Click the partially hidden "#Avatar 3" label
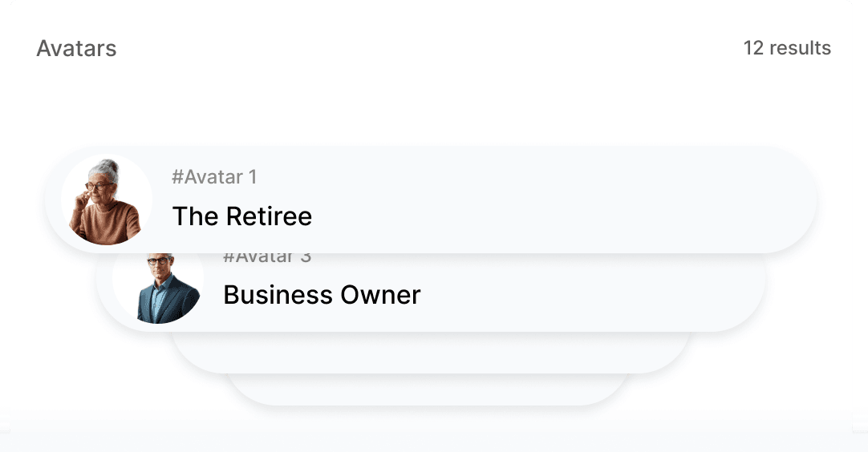Viewport: 868px width, 452px height. pyautogui.click(x=267, y=258)
